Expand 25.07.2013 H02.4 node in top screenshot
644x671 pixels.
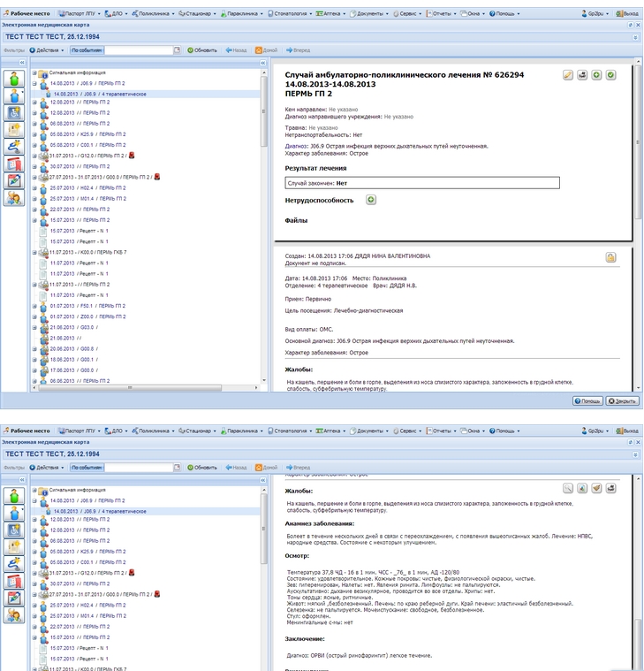pyautogui.click(x=34, y=188)
